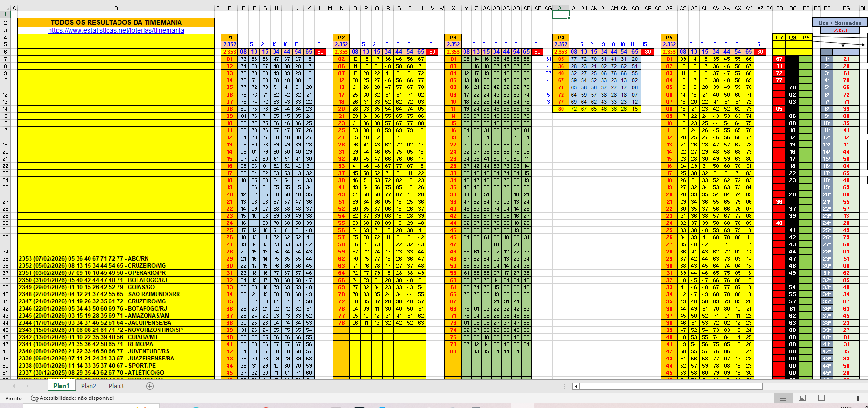Select the P1 header cell

tap(229, 37)
